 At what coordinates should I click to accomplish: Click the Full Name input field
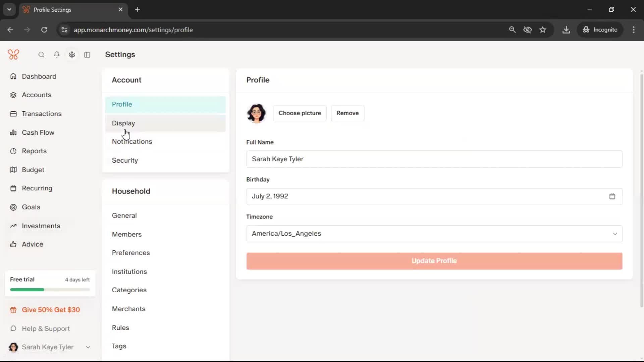point(434,159)
